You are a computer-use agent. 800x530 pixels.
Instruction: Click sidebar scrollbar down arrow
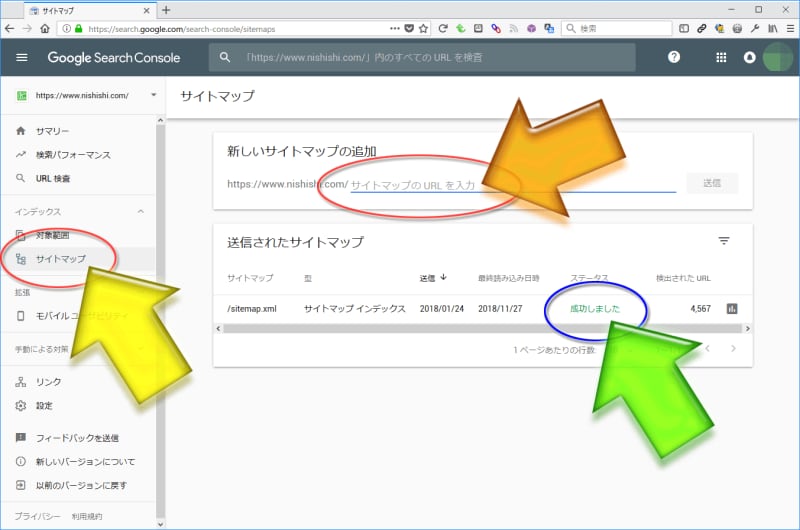point(160,524)
